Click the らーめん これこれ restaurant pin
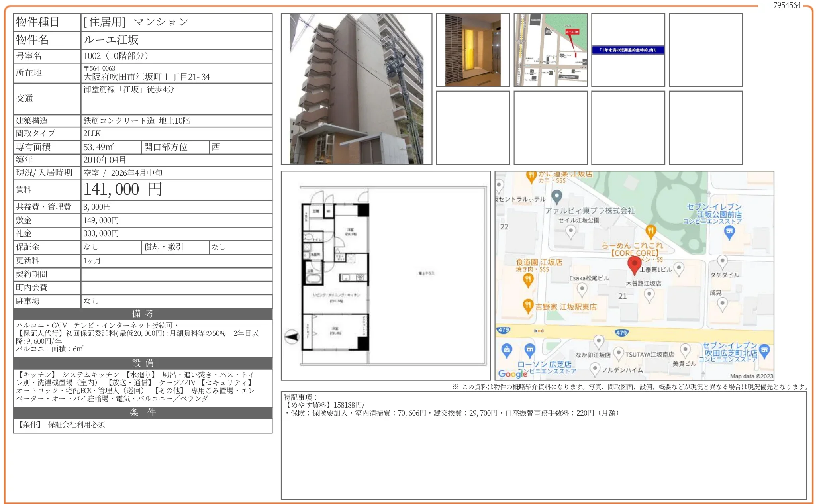 click(650, 231)
